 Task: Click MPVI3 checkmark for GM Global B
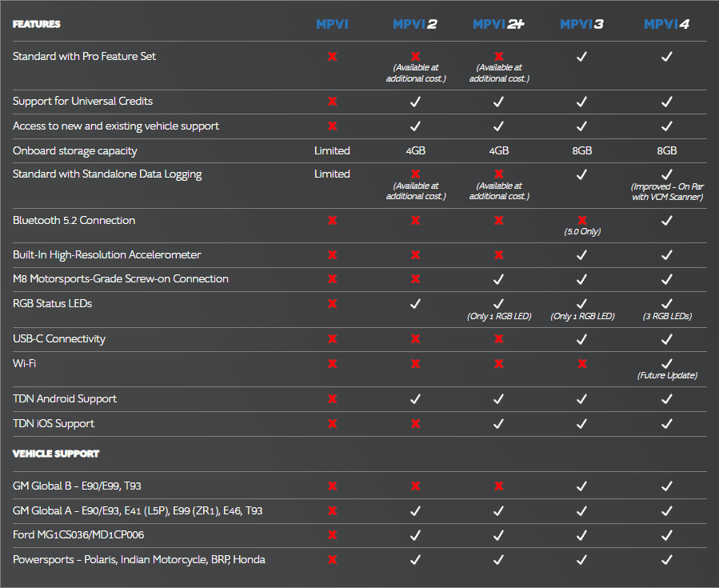pyautogui.click(x=582, y=486)
